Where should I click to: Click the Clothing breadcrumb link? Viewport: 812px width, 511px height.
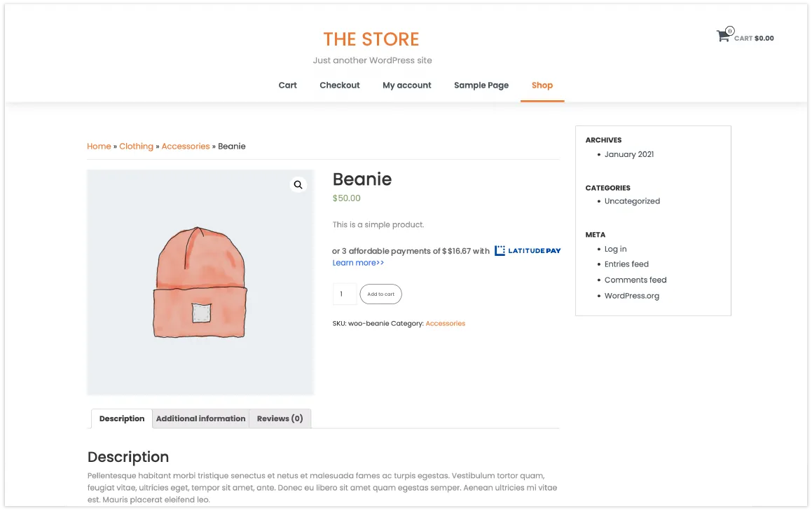point(136,146)
